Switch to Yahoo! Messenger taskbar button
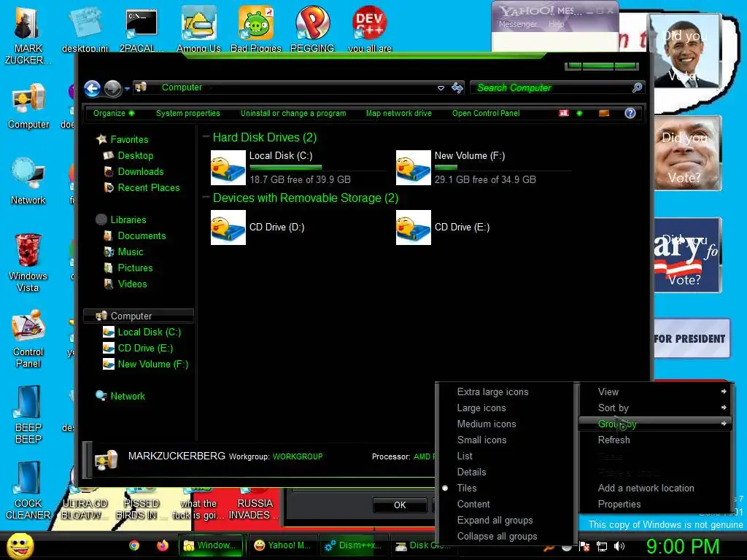 click(x=282, y=545)
